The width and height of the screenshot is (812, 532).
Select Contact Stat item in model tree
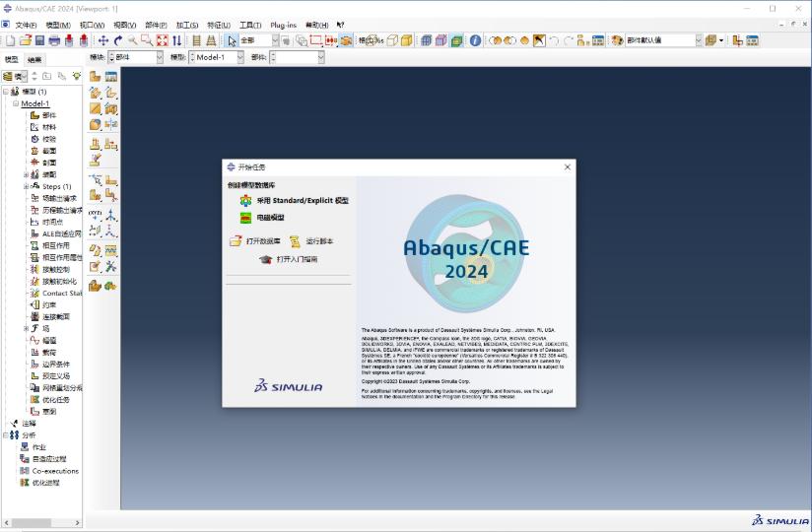tap(62, 293)
